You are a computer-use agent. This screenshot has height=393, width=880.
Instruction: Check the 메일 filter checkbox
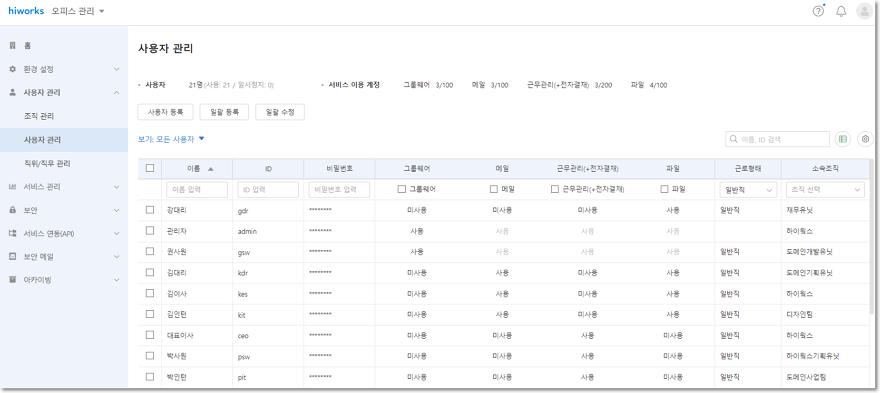[x=494, y=189]
